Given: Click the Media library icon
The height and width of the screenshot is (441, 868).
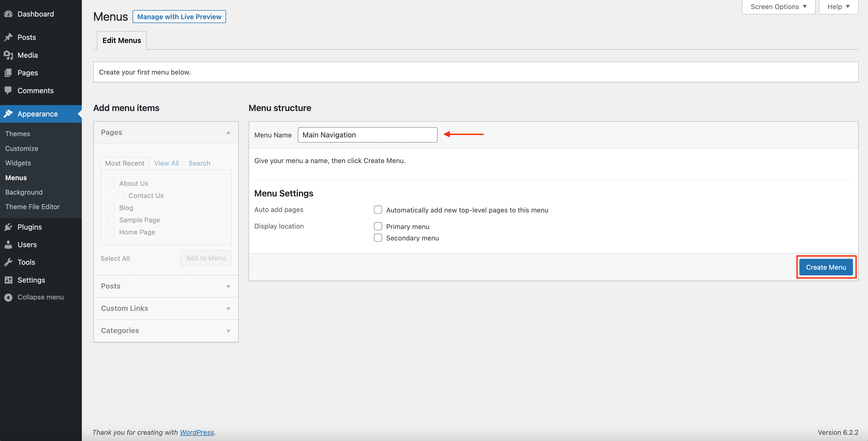Looking at the screenshot, I should (9, 55).
